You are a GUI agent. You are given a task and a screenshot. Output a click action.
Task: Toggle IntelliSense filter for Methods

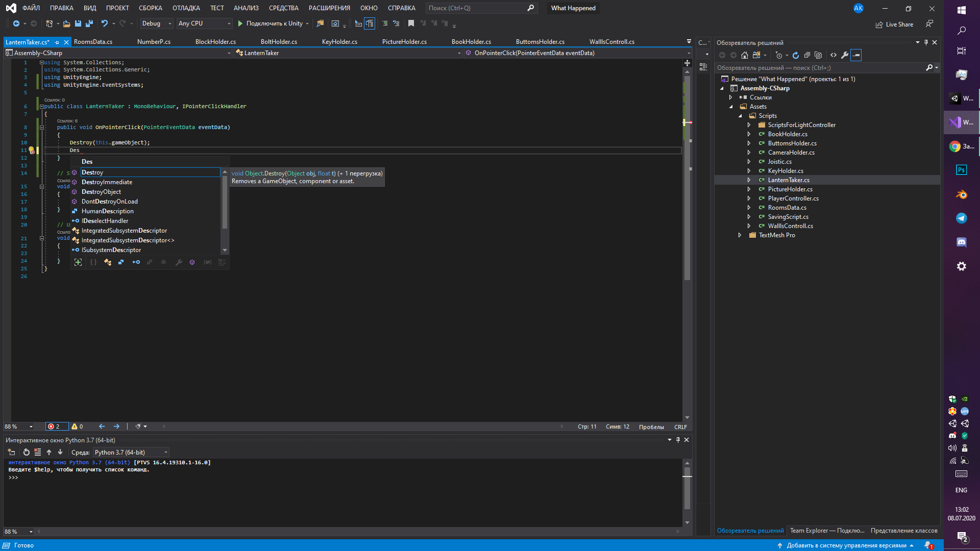[x=192, y=262]
